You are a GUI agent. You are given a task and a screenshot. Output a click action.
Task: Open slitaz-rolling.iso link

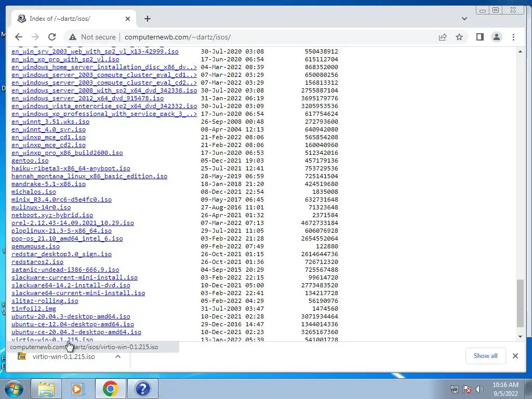pyautogui.click(x=45, y=301)
